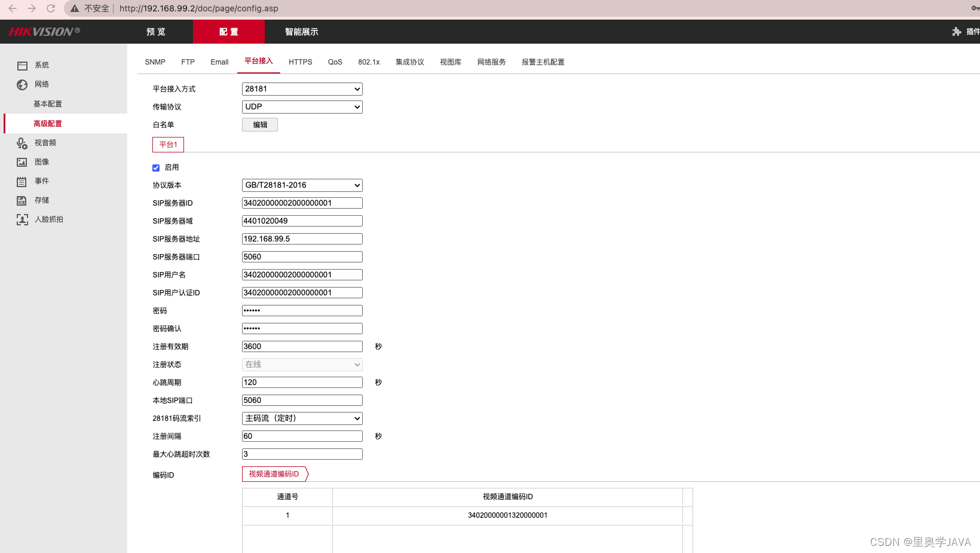The width and height of the screenshot is (980, 553).
Task: Click the 注册间隔 input field
Action: point(302,436)
